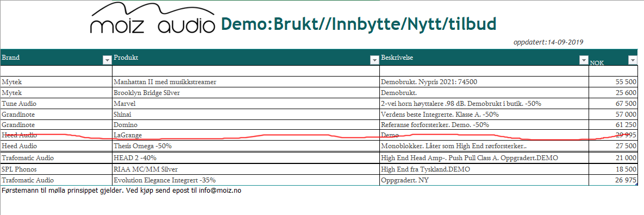Click the Demo:Brukt//Innbytte/Nytt/tilbud heading
The image size is (644, 215).
click(359, 24)
